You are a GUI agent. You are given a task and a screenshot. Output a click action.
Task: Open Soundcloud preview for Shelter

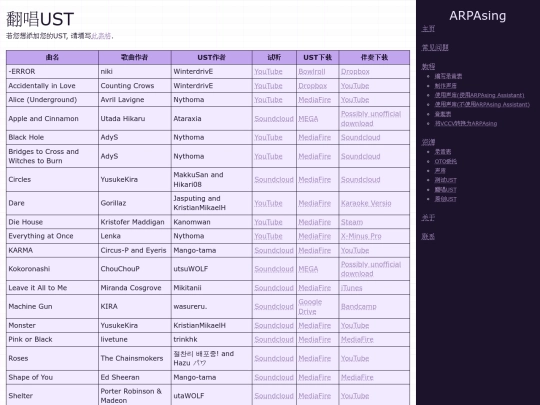(x=274, y=396)
